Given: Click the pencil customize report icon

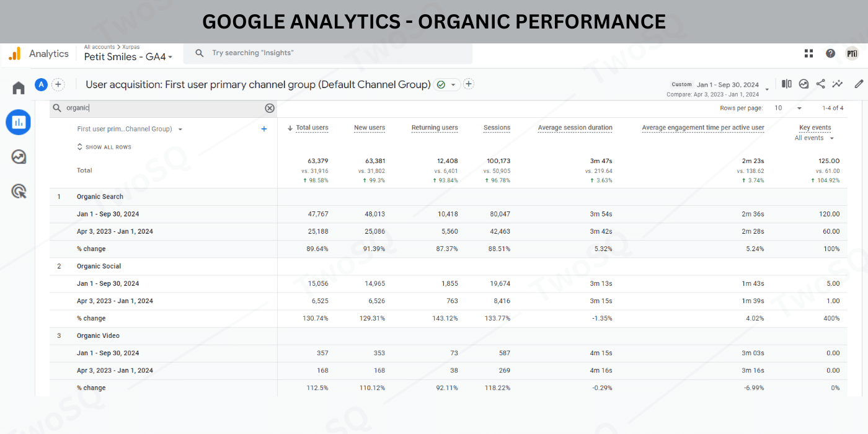Looking at the screenshot, I should (x=859, y=84).
